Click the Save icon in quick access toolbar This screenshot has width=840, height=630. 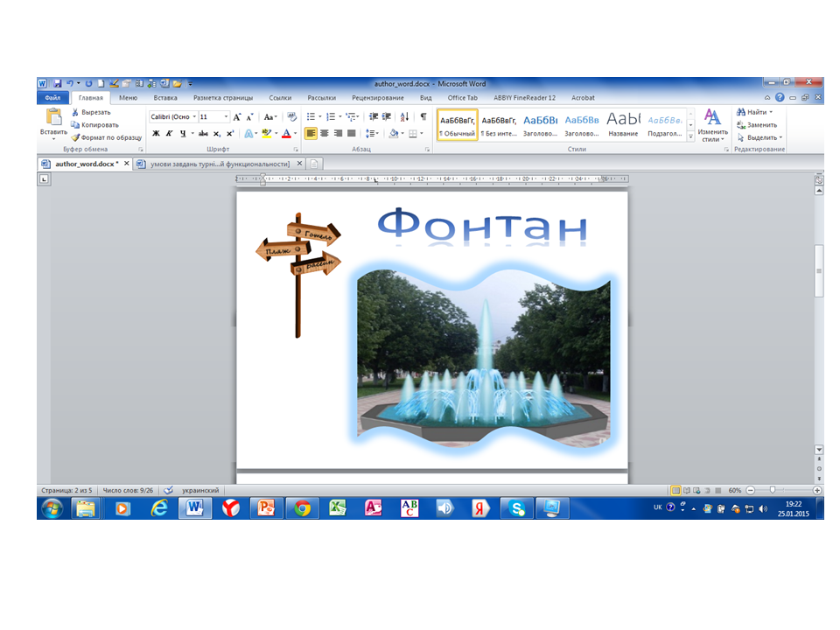(58, 84)
